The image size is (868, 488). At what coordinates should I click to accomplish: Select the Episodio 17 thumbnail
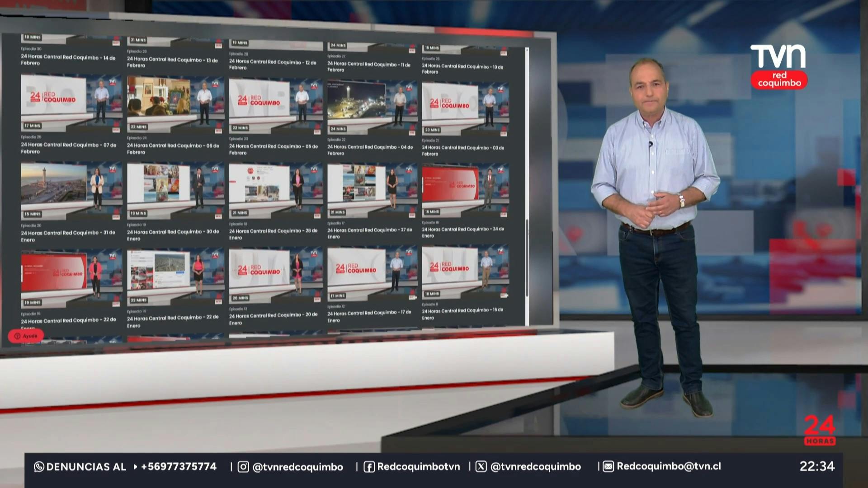click(x=372, y=190)
